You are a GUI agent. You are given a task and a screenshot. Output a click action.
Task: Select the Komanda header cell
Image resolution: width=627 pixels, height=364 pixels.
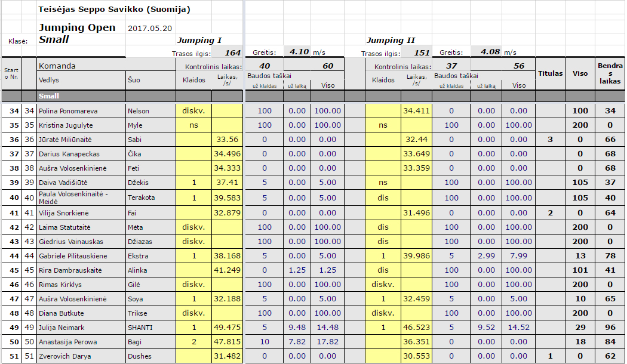click(57, 66)
